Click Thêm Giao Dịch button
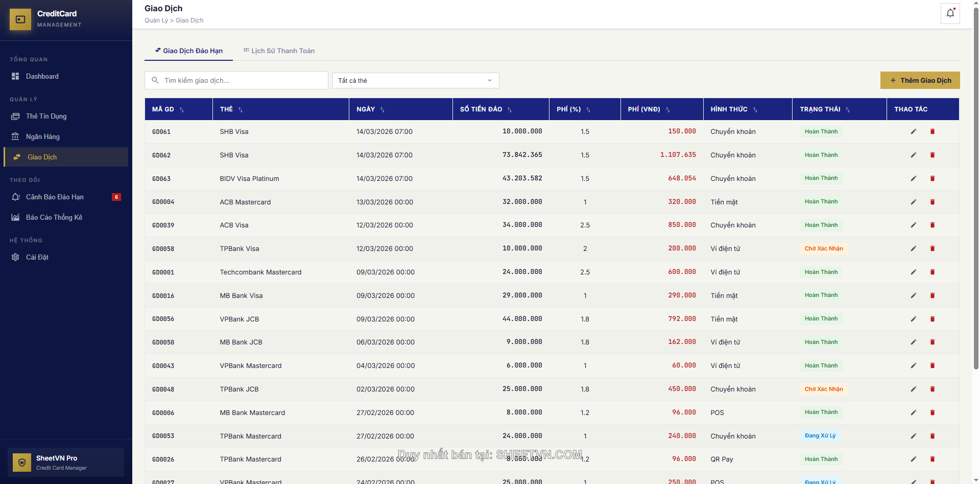The image size is (980, 484). pos(920,81)
